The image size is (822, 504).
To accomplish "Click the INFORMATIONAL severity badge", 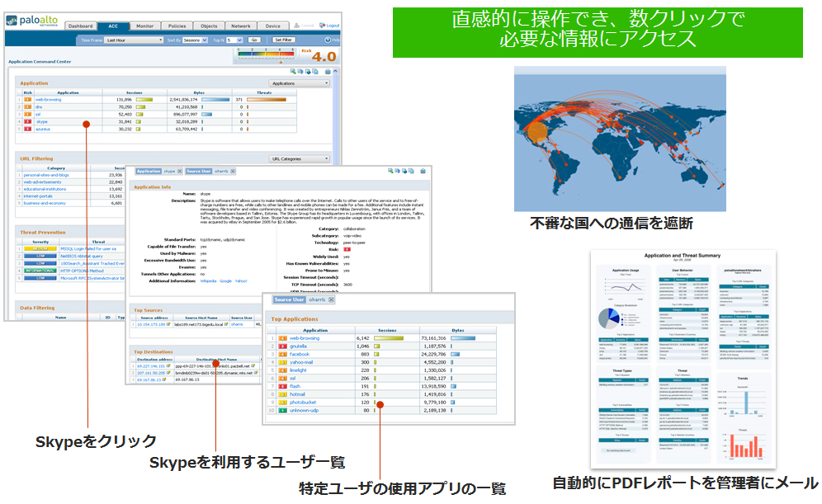I will tap(40, 271).
